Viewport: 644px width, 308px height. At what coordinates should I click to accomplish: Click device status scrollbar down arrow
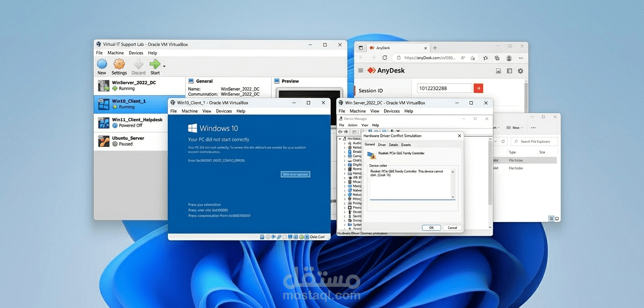[453, 197]
